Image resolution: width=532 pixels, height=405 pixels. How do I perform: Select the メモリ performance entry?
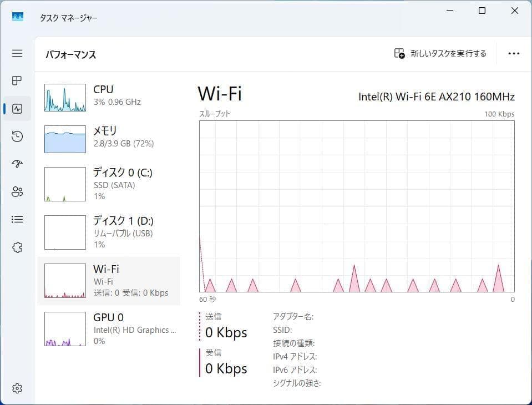pyautogui.click(x=109, y=139)
